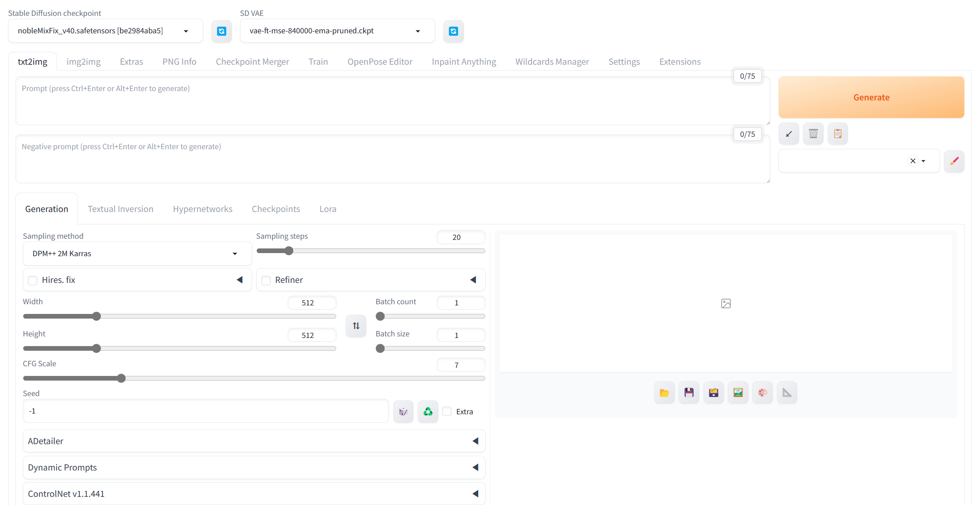
Task: Reuse last seed with recycle icon
Action: [x=427, y=411]
